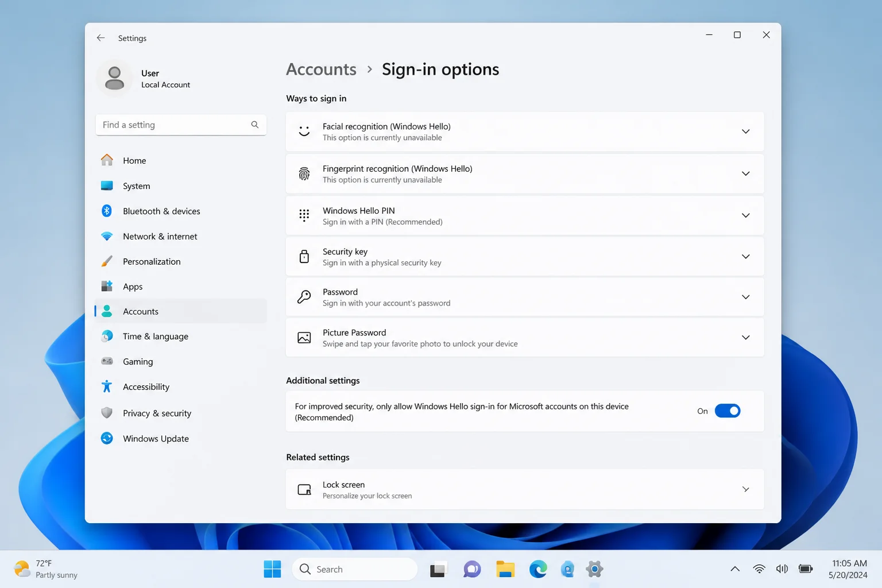Click the System monitor icon in sidebar
The width and height of the screenshot is (882, 588).
click(x=107, y=185)
